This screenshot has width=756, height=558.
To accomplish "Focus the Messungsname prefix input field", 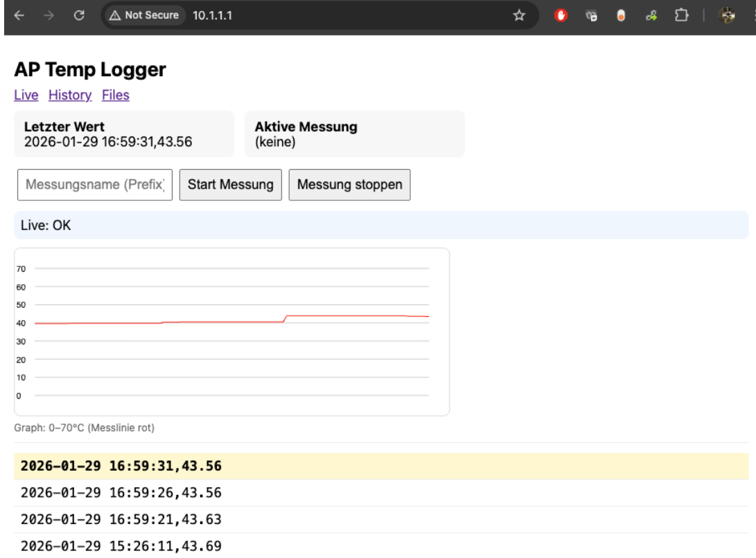I will pos(95,185).
